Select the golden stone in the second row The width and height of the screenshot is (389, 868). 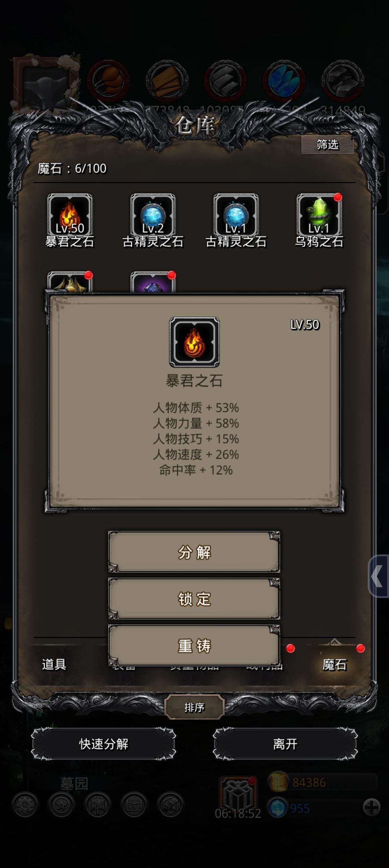(70, 282)
